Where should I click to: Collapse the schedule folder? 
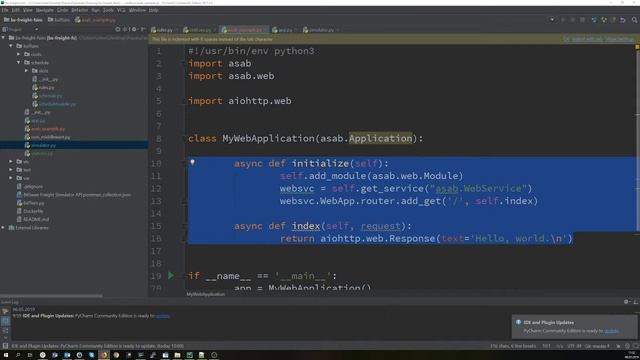pyautogui.click(x=19, y=62)
